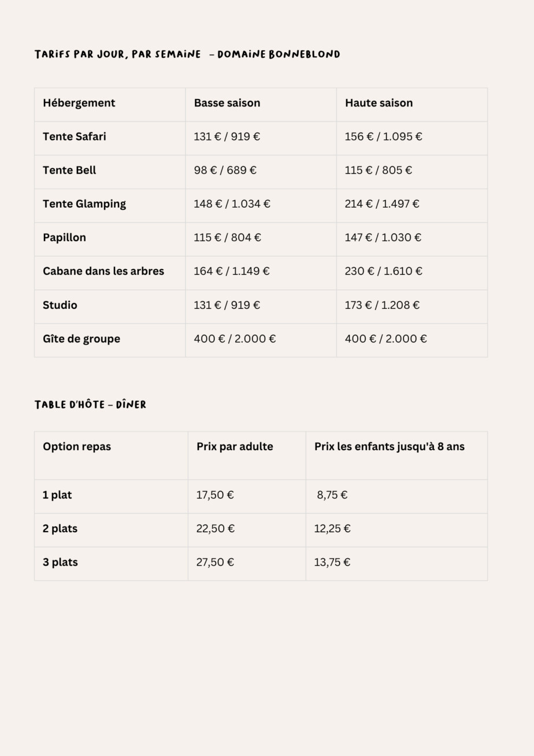534x756 pixels.
Task: Click the 13,75 € child price
Action: (x=332, y=562)
